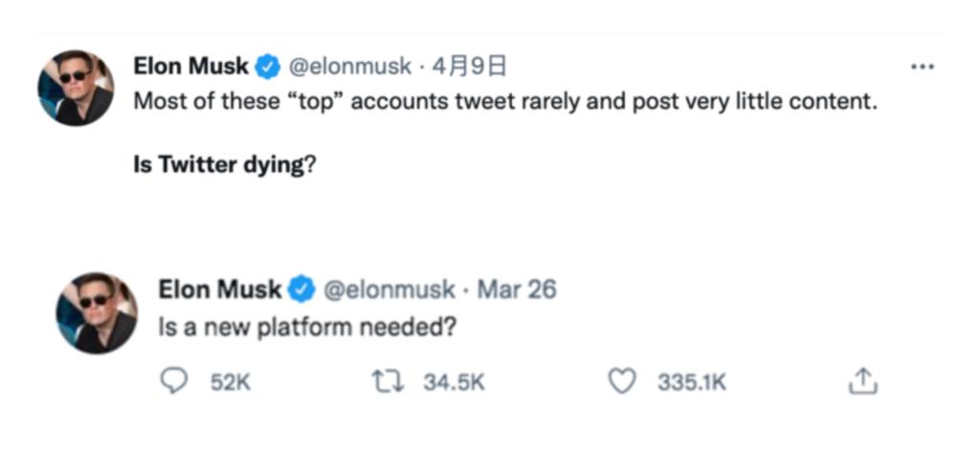This screenshot has width=980, height=457.
Task: View the 34.5K retweets count
Action: click(x=455, y=383)
